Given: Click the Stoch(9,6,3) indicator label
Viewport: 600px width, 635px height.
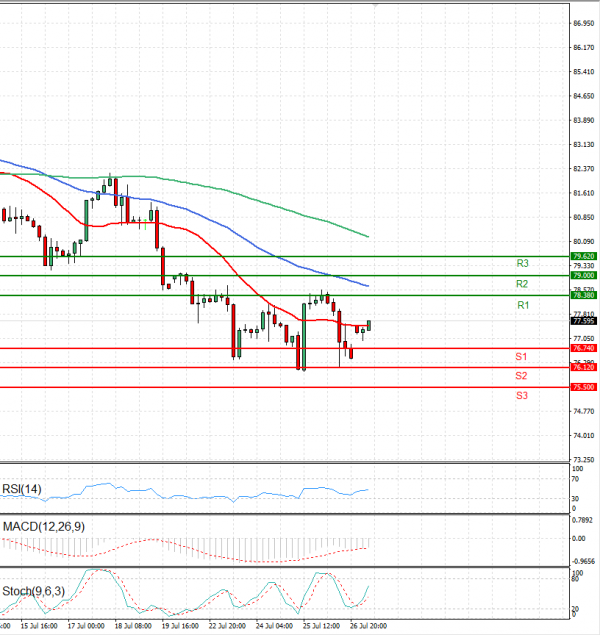Looking at the screenshot, I should coord(34,591).
